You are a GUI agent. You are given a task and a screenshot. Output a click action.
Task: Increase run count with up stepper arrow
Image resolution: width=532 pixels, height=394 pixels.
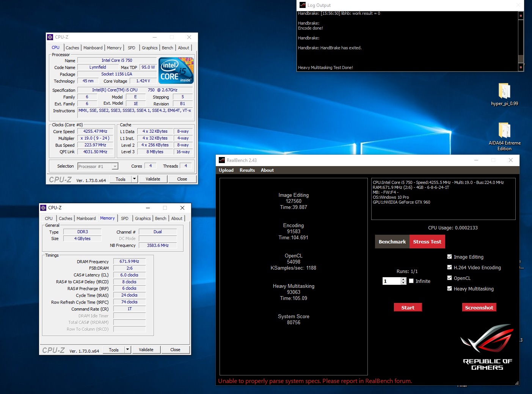point(403,279)
